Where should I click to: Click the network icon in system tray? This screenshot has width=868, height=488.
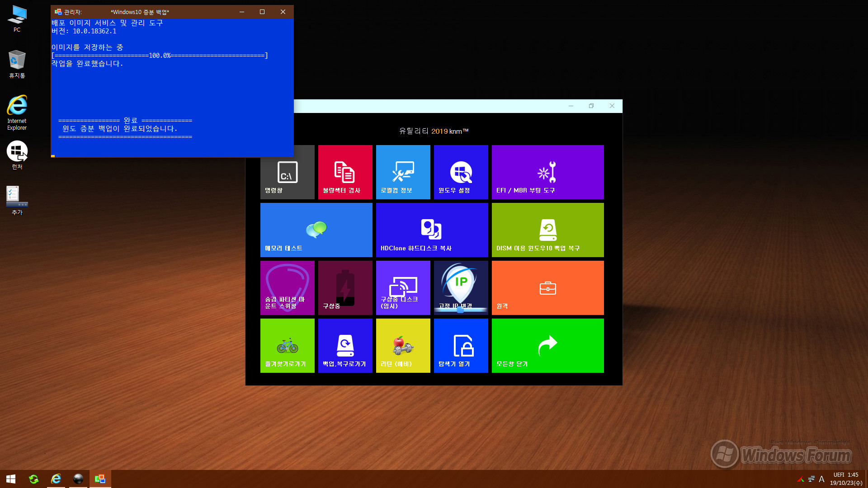coord(811,479)
